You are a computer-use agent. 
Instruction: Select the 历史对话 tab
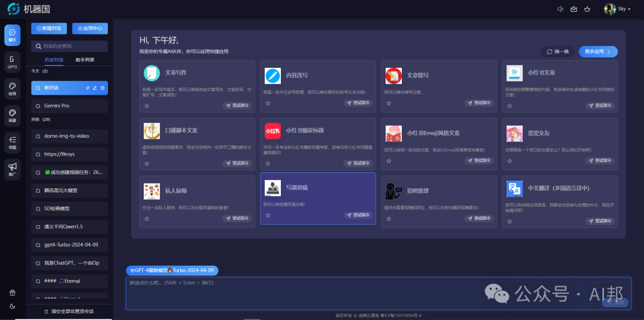pos(54,60)
